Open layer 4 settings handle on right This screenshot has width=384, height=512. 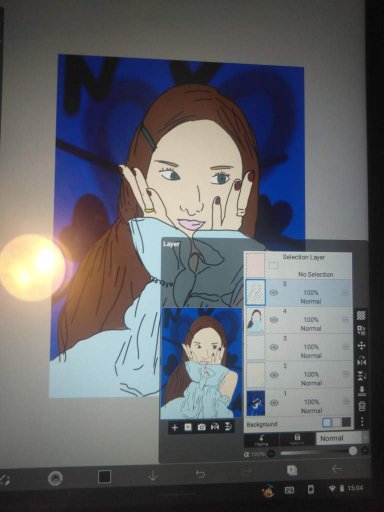point(346,320)
